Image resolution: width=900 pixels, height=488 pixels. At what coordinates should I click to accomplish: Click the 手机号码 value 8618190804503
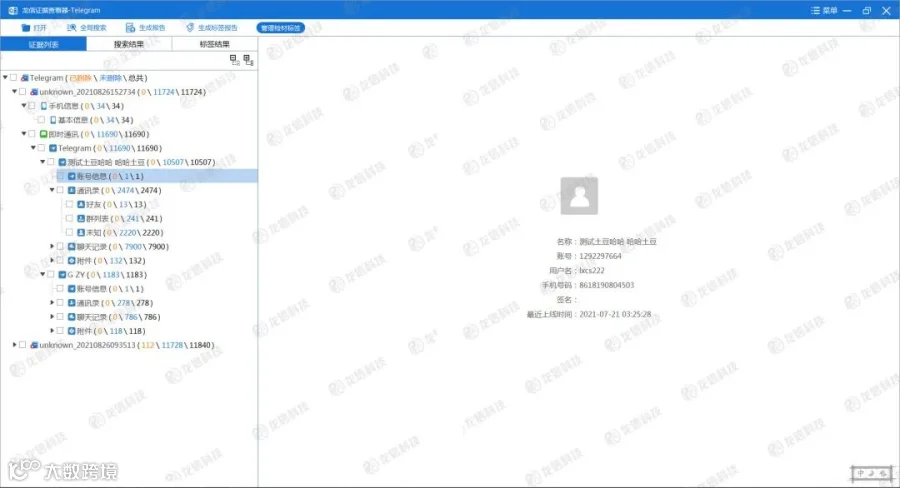tap(607, 285)
